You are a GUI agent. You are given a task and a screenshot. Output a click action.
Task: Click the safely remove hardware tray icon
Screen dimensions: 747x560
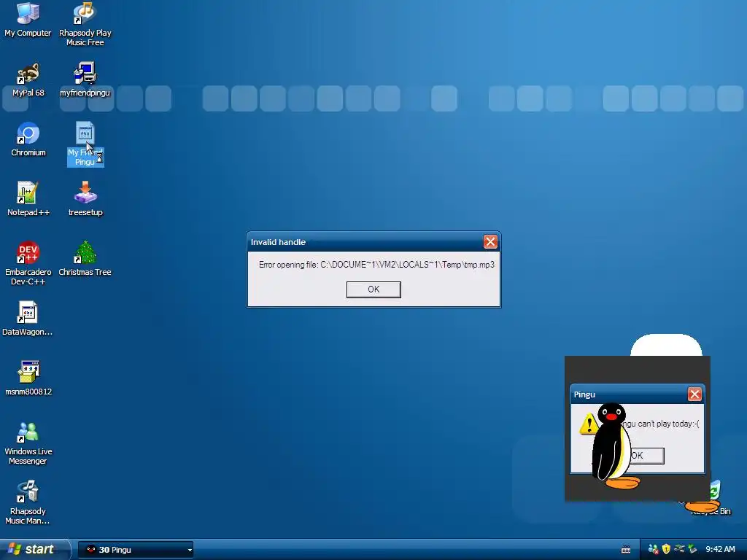(x=692, y=549)
